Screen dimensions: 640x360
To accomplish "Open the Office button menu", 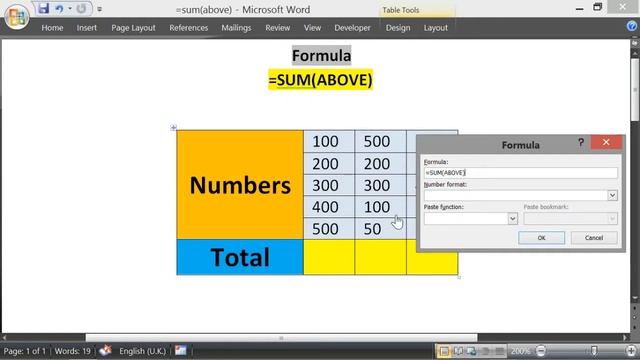I will [x=16, y=17].
